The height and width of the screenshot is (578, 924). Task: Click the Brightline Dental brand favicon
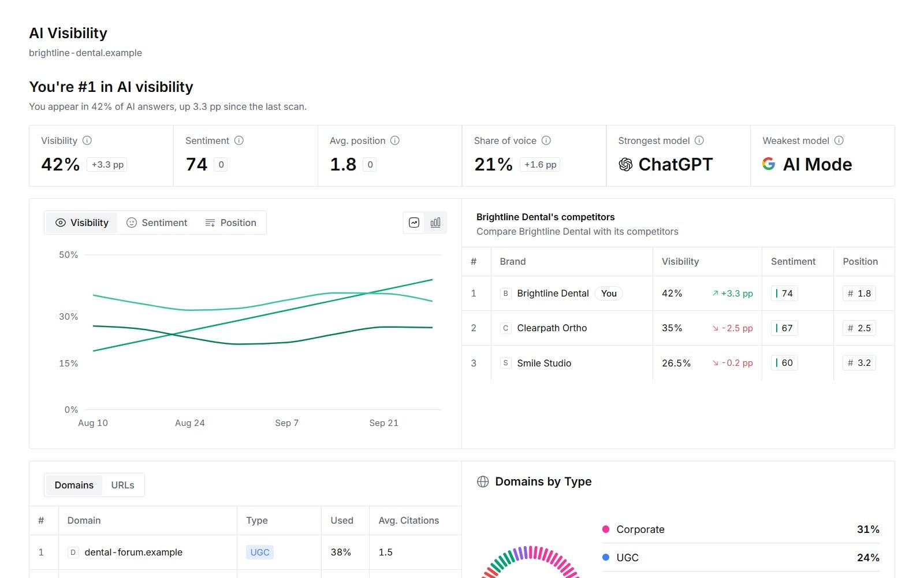point(505,294)
